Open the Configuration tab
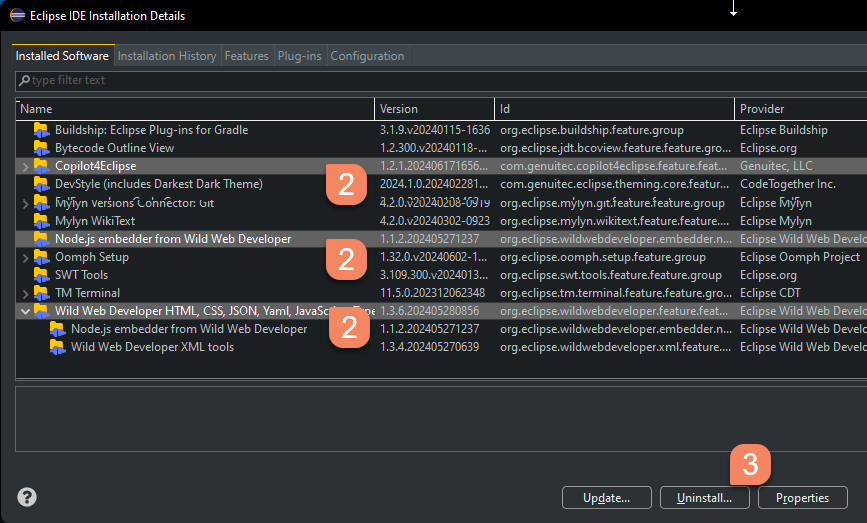The image size is (867, 523). (367, 56)
